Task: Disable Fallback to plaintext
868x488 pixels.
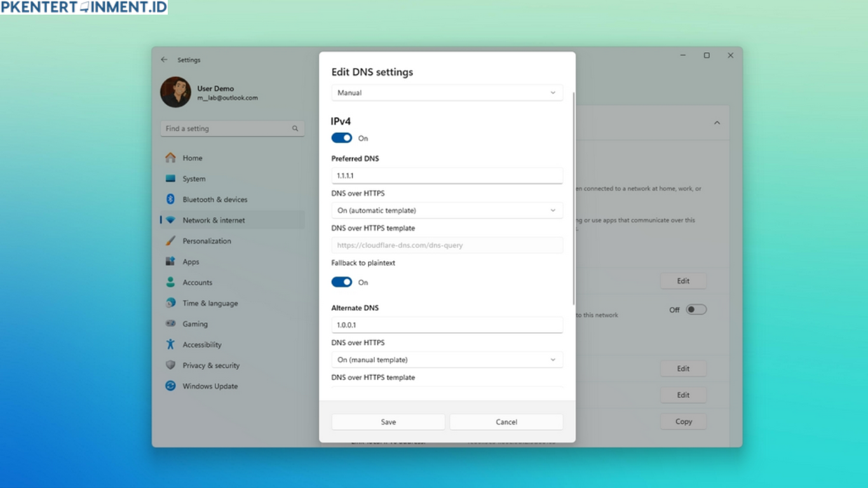Action: pyautogui.click(x=341, y=282)
